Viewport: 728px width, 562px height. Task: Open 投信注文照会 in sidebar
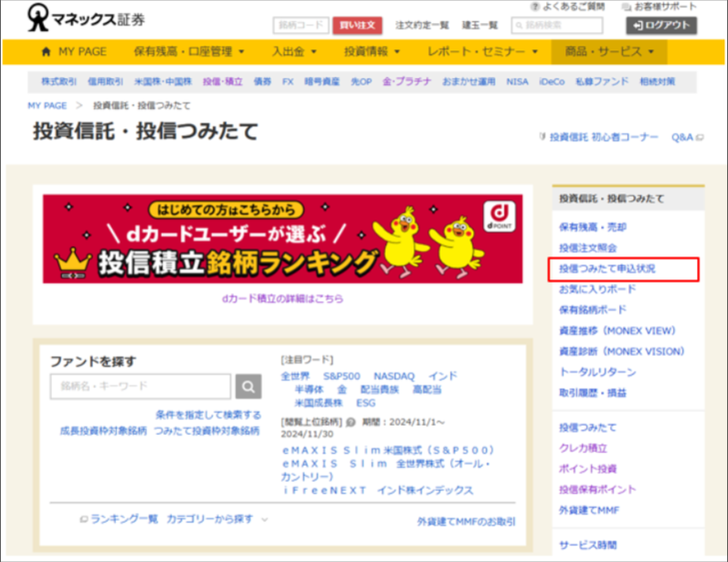pos(588,248)
